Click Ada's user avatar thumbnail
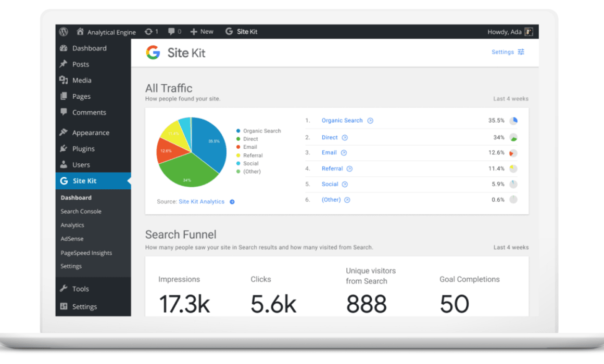Screen dimensions: 604x364 (x=529, y=32)
